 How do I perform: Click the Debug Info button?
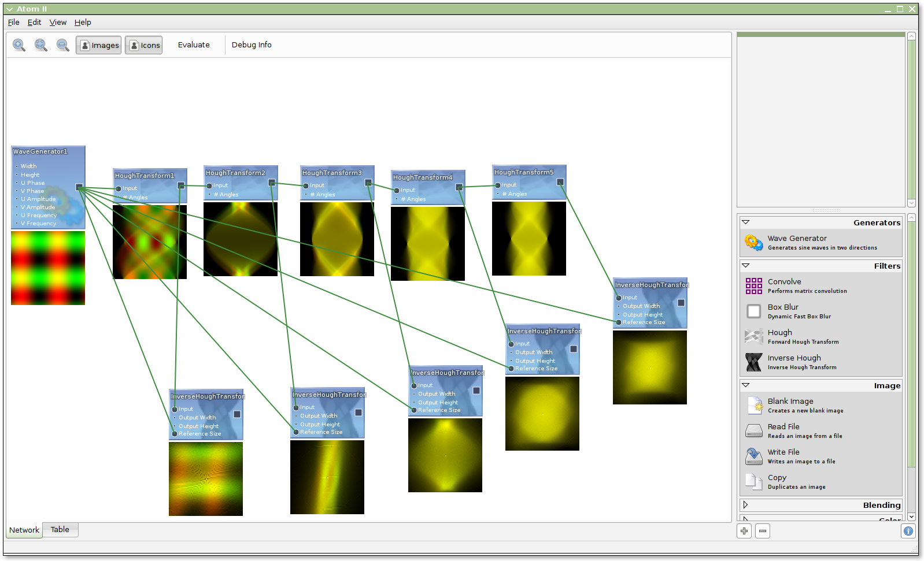[252, 45]
